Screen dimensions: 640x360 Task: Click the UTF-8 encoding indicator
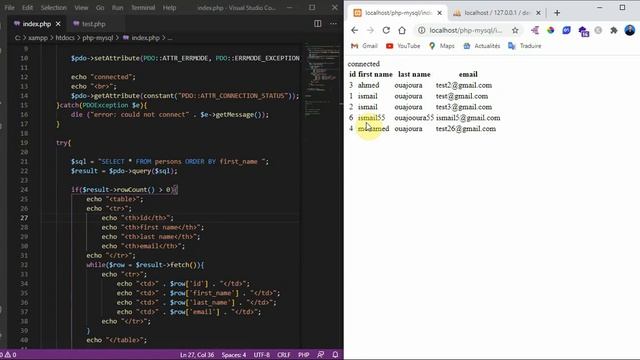(262, 355)
